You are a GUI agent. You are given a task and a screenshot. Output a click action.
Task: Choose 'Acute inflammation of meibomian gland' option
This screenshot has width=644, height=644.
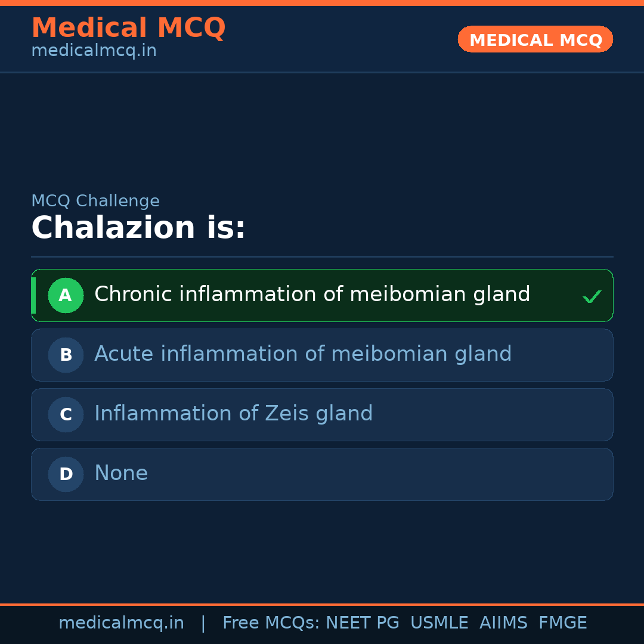[x=303, y=354]
